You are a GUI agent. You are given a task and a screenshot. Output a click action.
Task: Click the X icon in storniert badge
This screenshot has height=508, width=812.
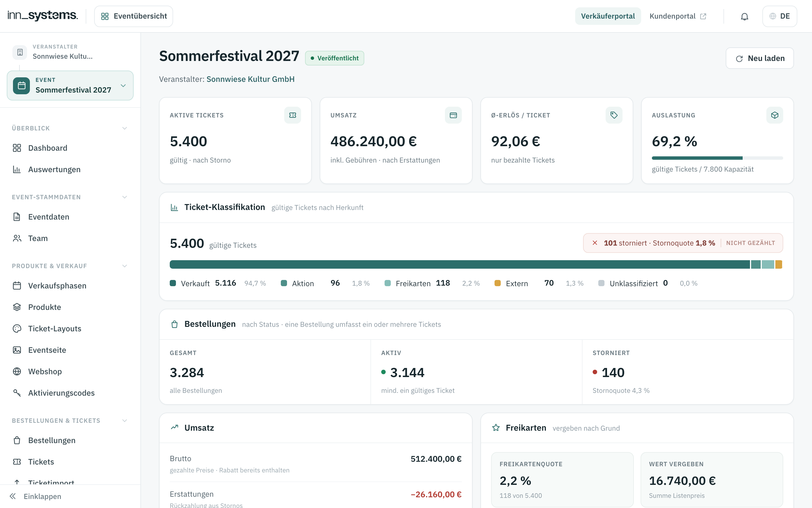click(595, 243)
